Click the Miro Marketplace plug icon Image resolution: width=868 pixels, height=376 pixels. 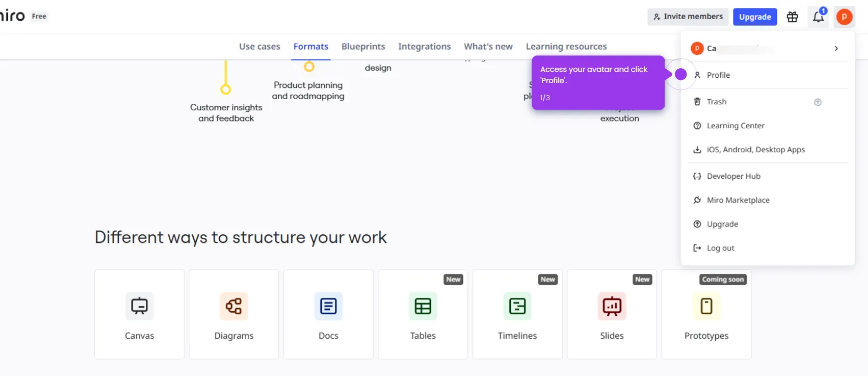(x=697, y=200)
